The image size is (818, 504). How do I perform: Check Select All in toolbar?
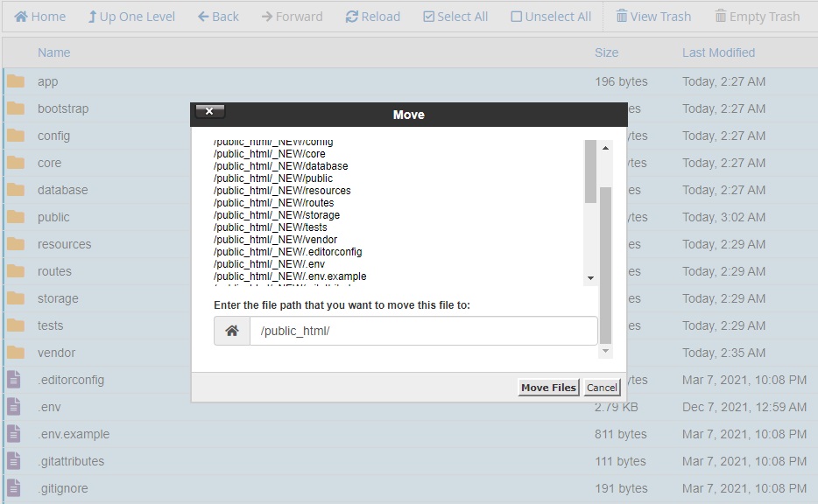(455, 17)
